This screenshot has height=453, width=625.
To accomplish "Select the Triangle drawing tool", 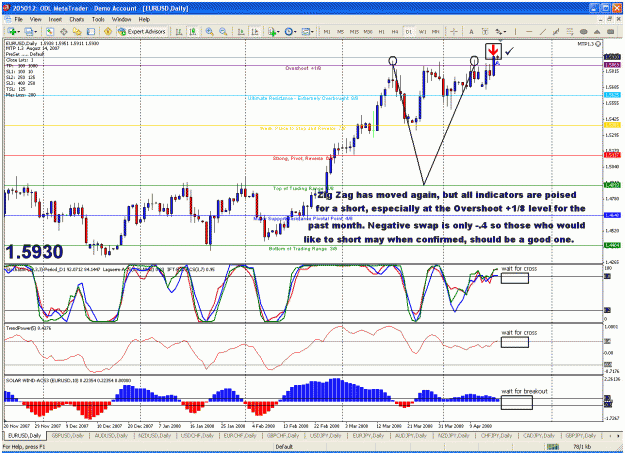I will point(597,32).
